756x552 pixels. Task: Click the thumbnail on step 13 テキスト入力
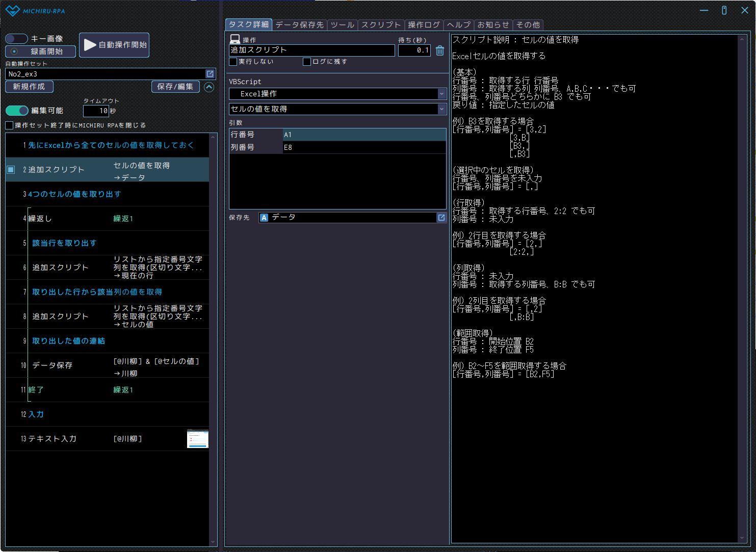point(198,439)
